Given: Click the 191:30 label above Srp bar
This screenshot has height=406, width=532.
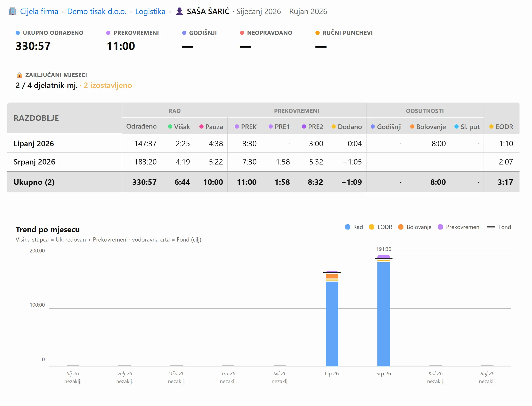Looking at the screenshot, I should pyautogui.click(x=384, y=249).
